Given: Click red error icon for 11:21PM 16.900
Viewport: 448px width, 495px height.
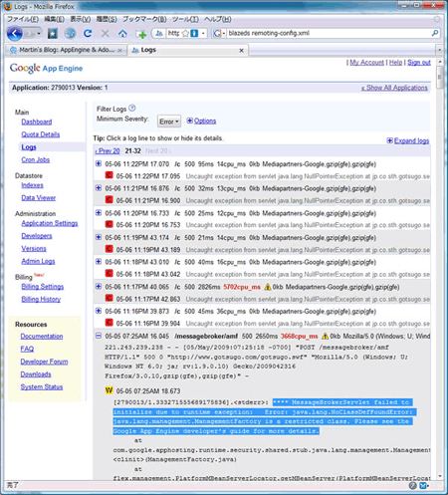Looking at the screenshot, I should coord(110,200).
